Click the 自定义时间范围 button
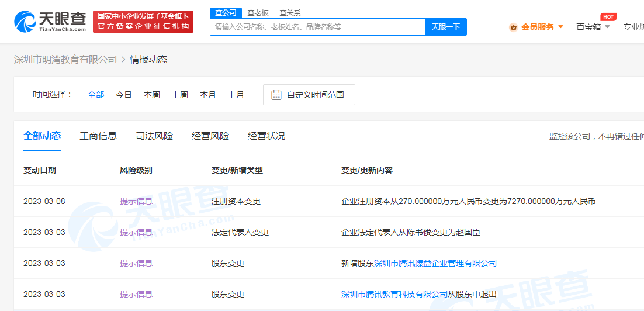 (309, 95)
